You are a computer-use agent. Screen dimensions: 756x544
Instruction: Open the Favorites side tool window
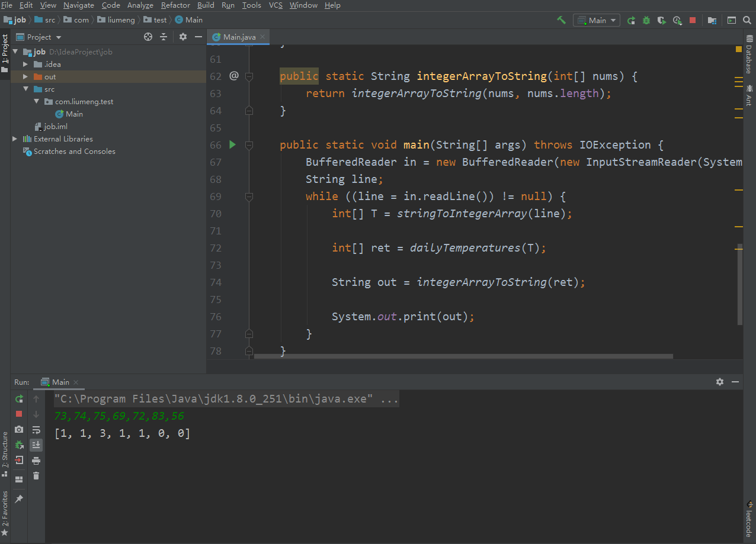coord(5,513)
